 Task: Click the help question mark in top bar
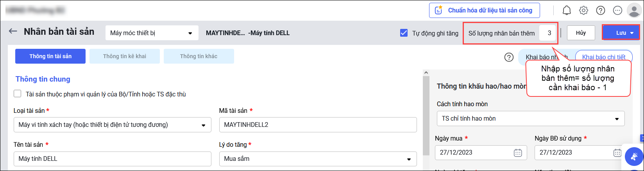[601, 11]
